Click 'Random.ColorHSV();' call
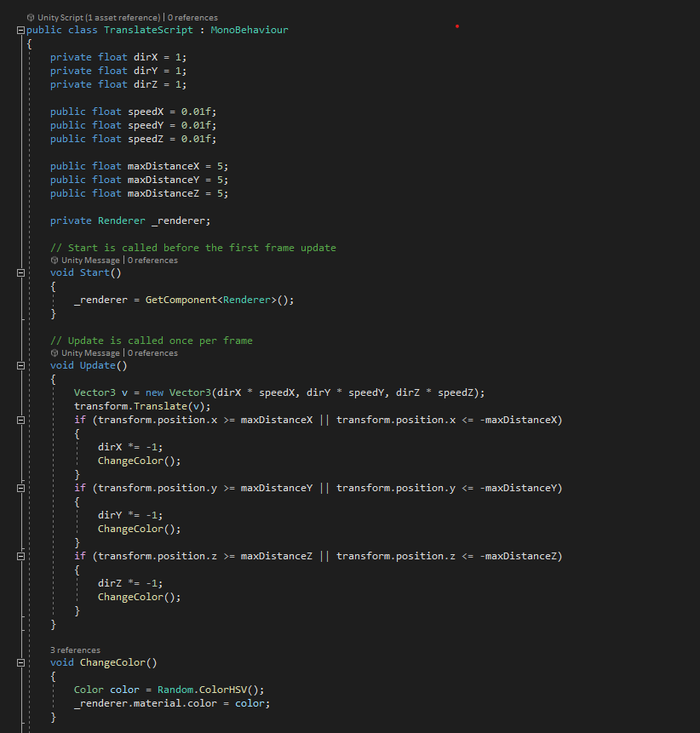 click(x=211, y=690)
